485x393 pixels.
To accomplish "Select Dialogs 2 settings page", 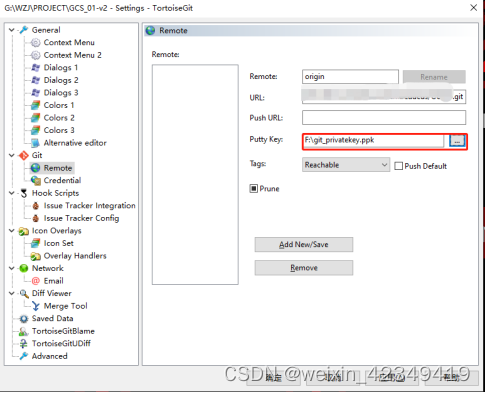I will 61,80.
